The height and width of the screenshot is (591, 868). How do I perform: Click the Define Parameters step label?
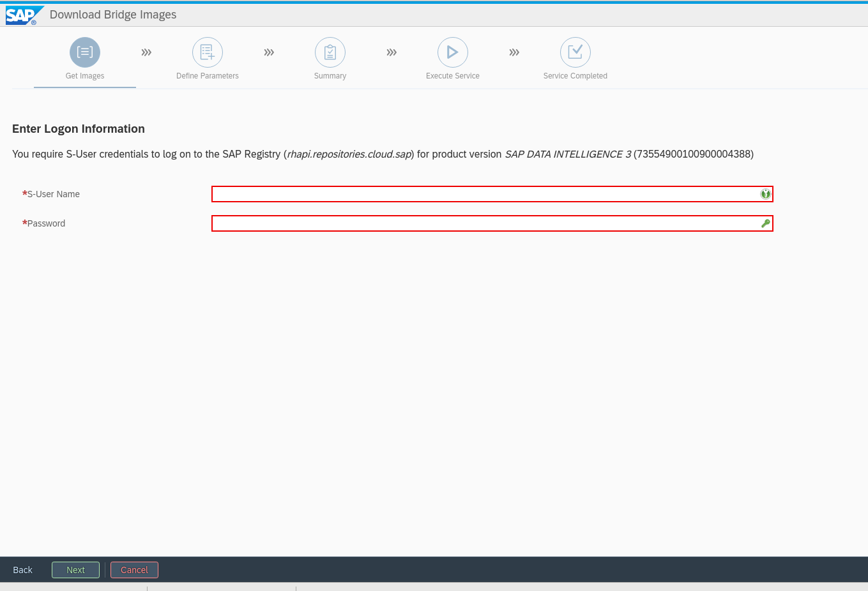tap(208, 76)
